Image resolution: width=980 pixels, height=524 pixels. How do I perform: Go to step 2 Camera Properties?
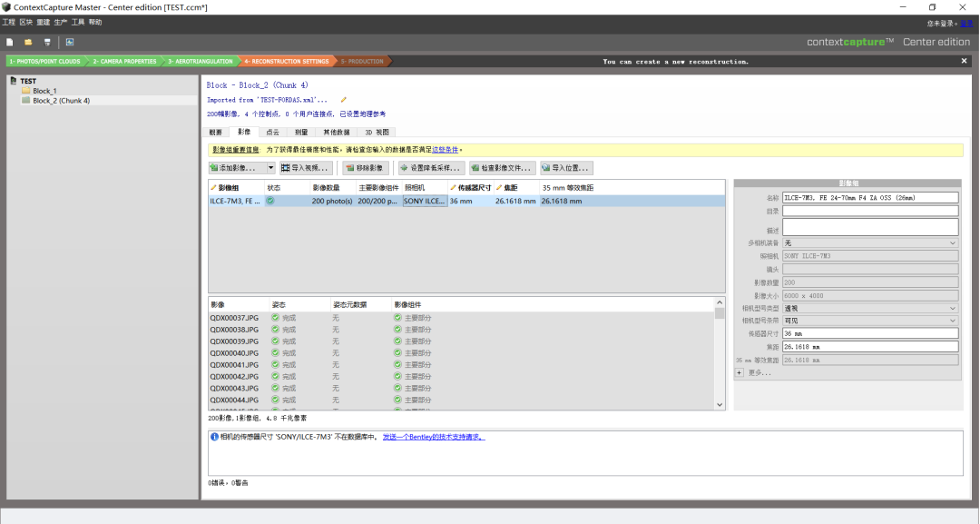(x=124, y=61)
